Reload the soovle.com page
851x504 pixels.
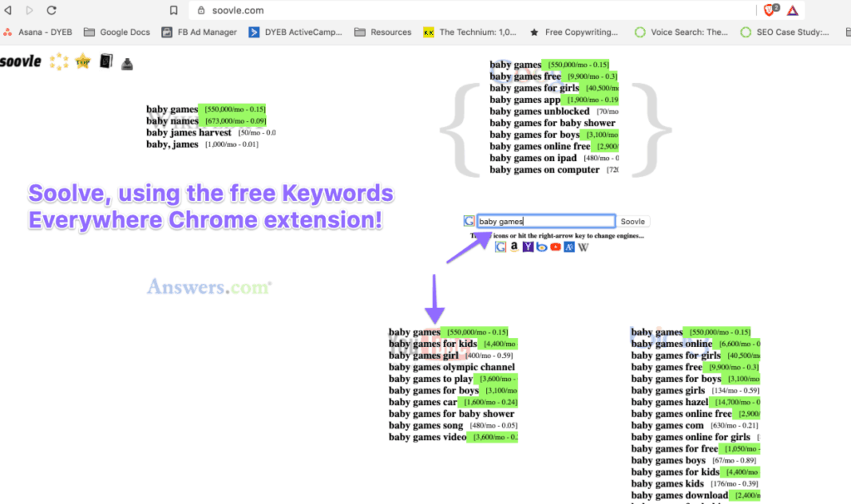coord(51,10)
